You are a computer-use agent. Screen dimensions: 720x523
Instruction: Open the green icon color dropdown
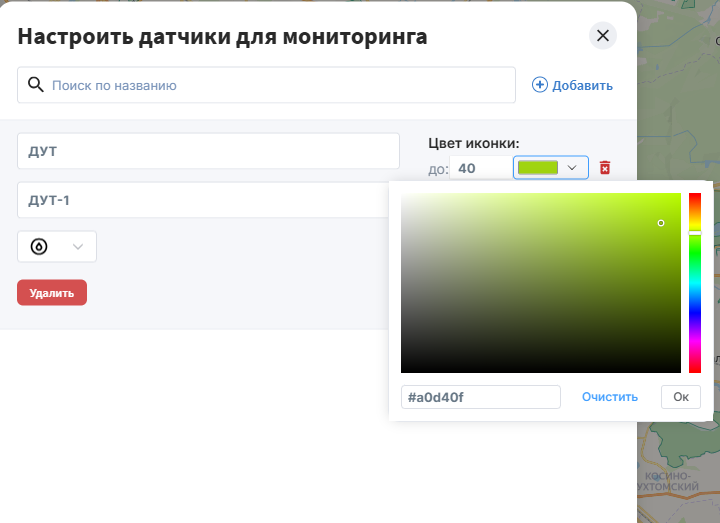click(551, 168)
